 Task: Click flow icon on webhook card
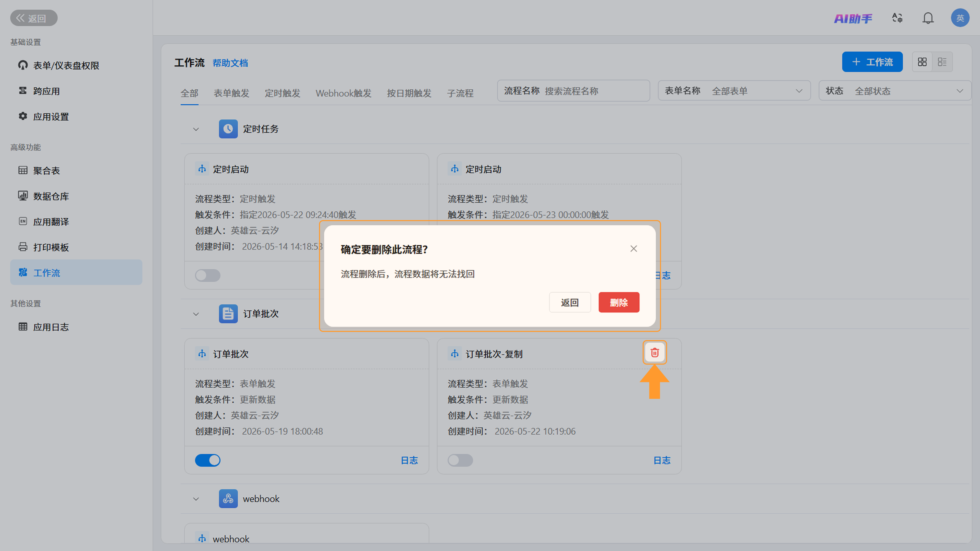coord(202,538)
